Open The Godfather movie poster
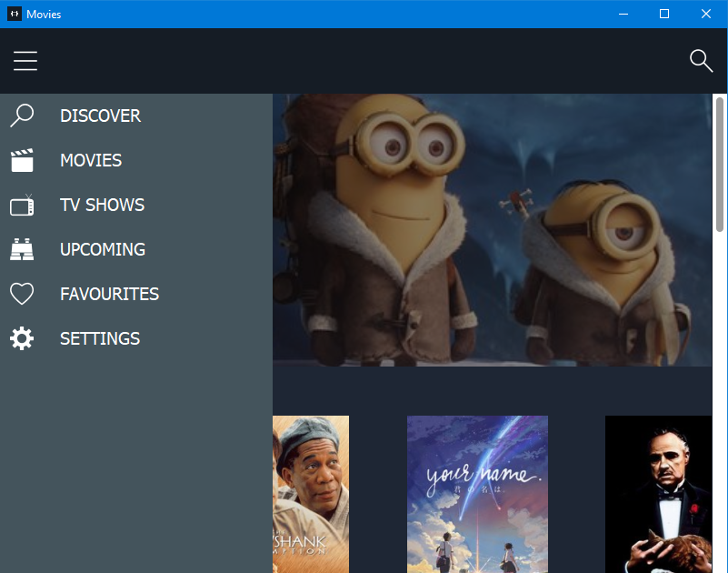Screen dimensions: 728x573 coord(658,495)
